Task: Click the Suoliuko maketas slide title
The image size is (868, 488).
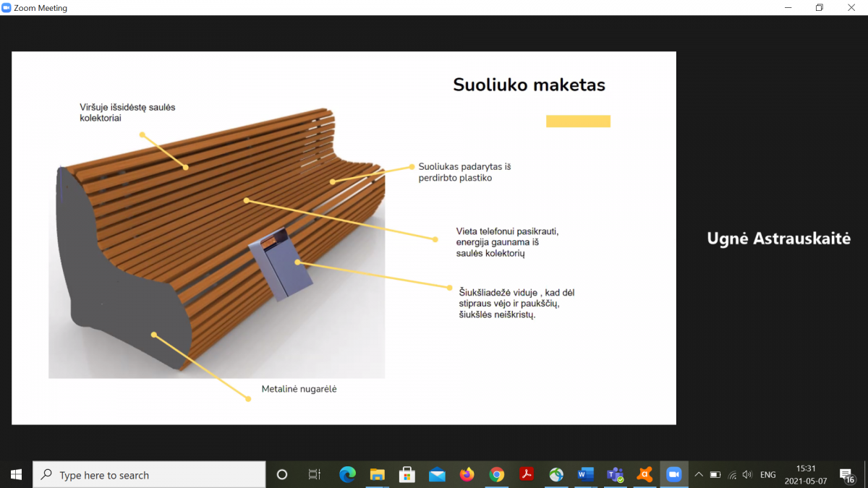Action: pos(529,85)
